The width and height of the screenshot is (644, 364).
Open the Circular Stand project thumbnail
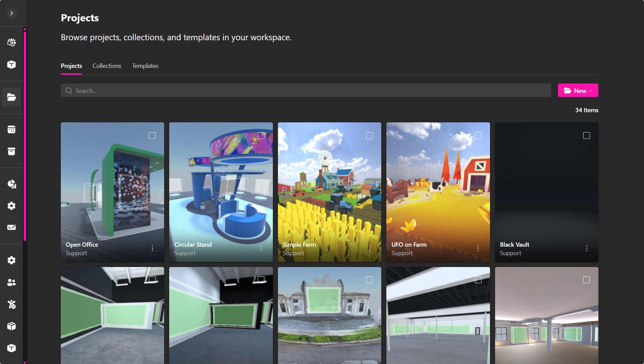point(221,192)
